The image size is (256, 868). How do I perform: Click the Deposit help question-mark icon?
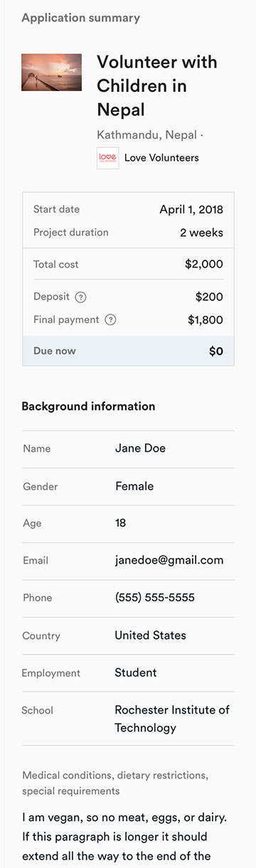click(x=81, y=297)
